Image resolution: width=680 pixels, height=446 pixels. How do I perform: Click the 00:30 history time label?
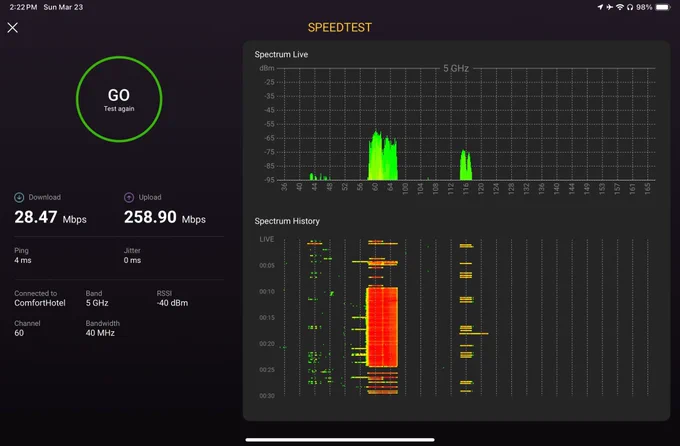click(267, 396)
